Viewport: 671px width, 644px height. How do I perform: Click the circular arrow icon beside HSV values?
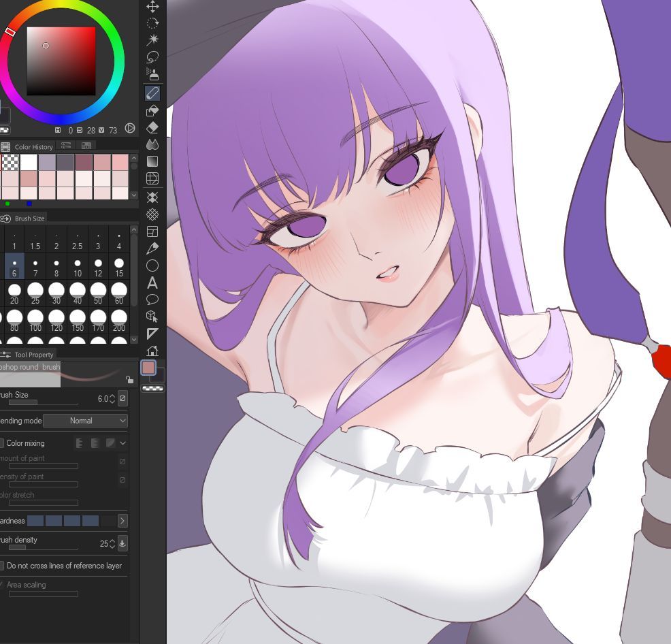tap(130, 129)
